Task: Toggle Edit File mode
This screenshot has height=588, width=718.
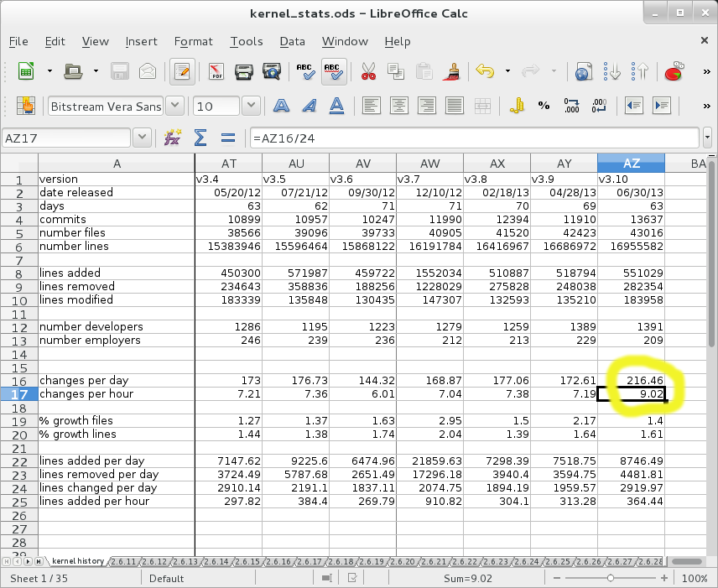Action: (180, 72)
